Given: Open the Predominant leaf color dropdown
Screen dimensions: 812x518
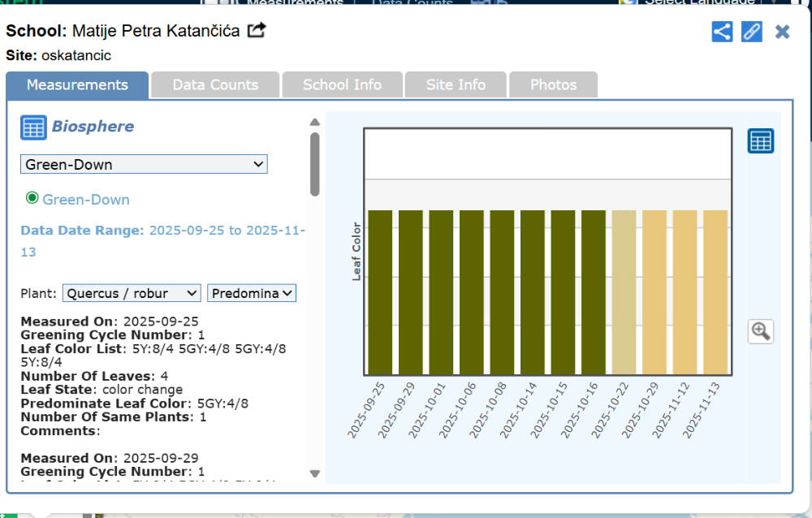Looking at the screenshot, I should point(252,293).
